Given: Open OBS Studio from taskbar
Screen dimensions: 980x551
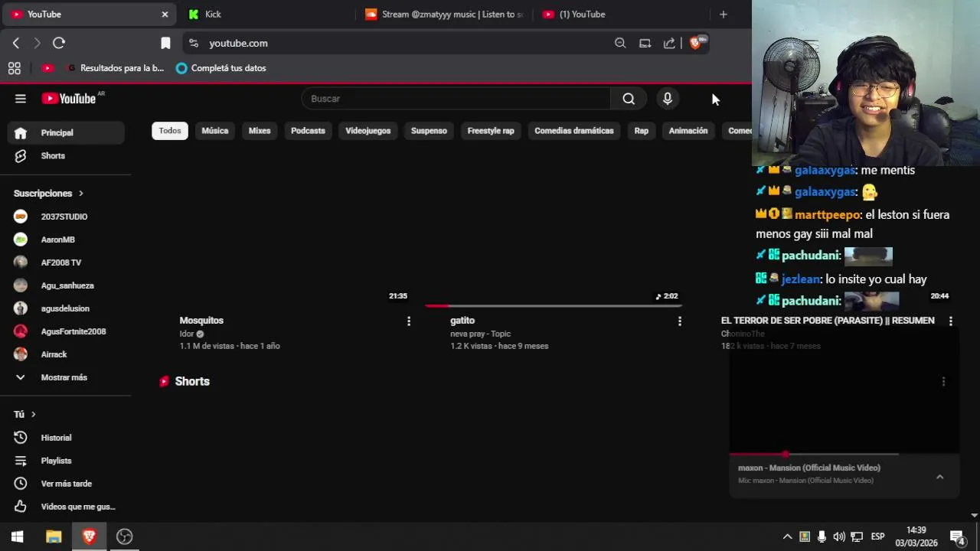Looking at the screenshot, I should click(x=125, y=536).
